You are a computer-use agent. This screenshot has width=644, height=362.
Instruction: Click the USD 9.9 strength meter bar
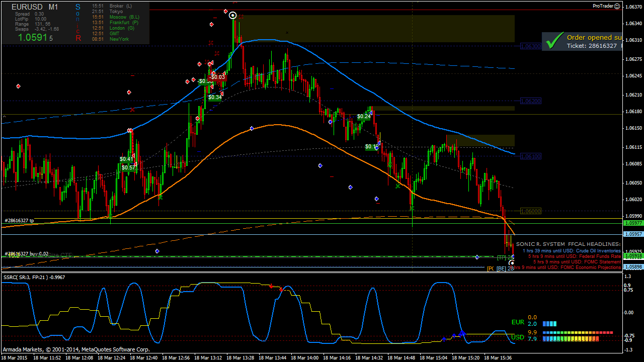(x=578, y=333)
